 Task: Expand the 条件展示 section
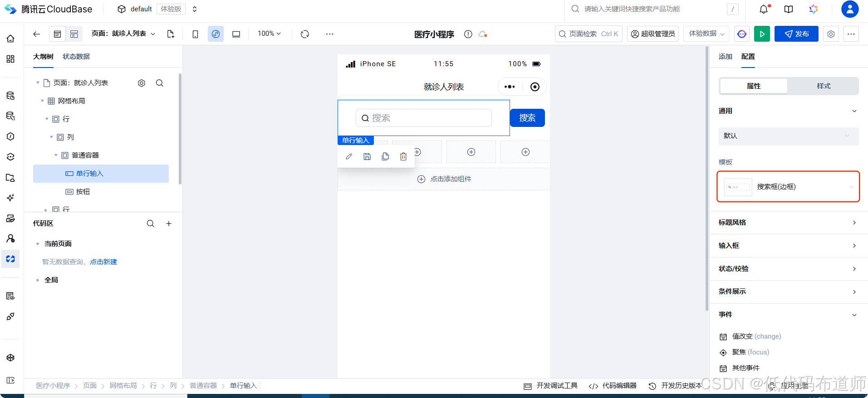coord(788,291)
